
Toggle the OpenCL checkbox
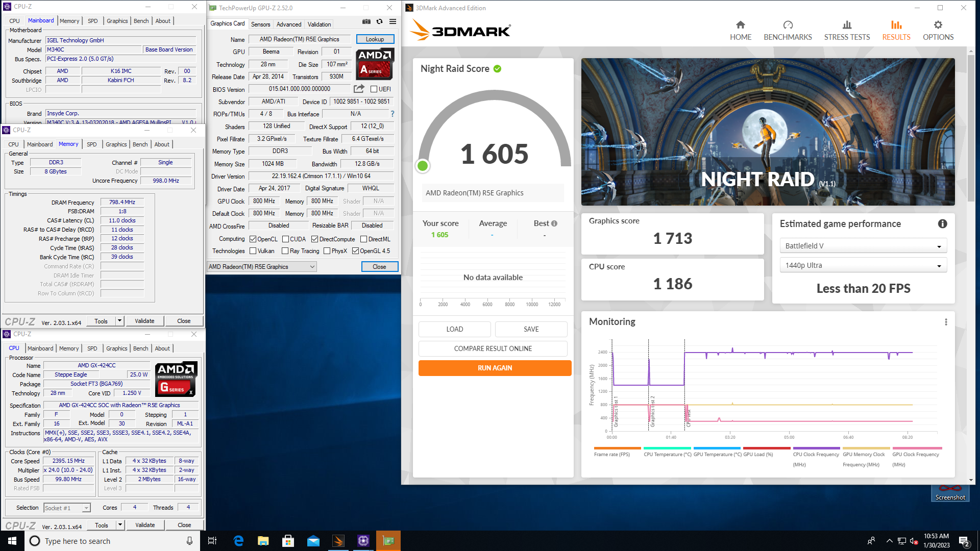[x=253, y=239]
